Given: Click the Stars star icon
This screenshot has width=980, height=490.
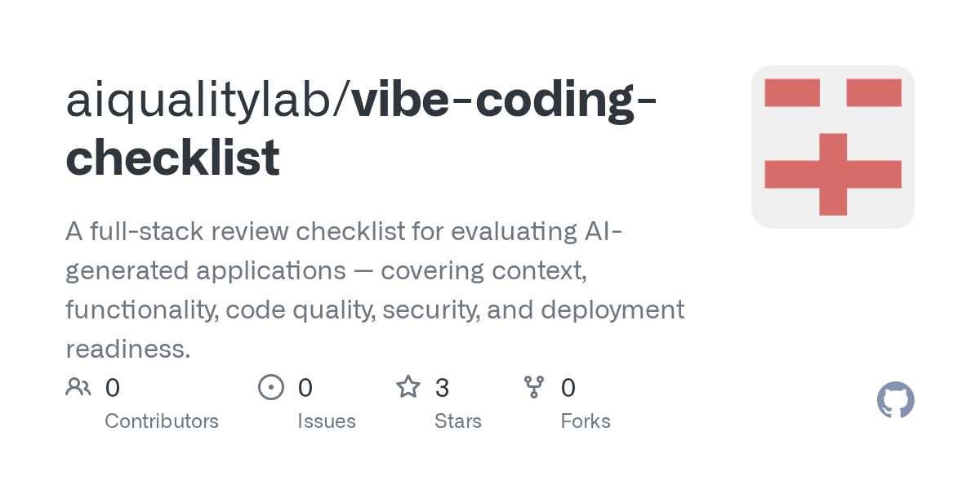Looking at the screenshot, I should pyautogui.click(x=408, y=386).
